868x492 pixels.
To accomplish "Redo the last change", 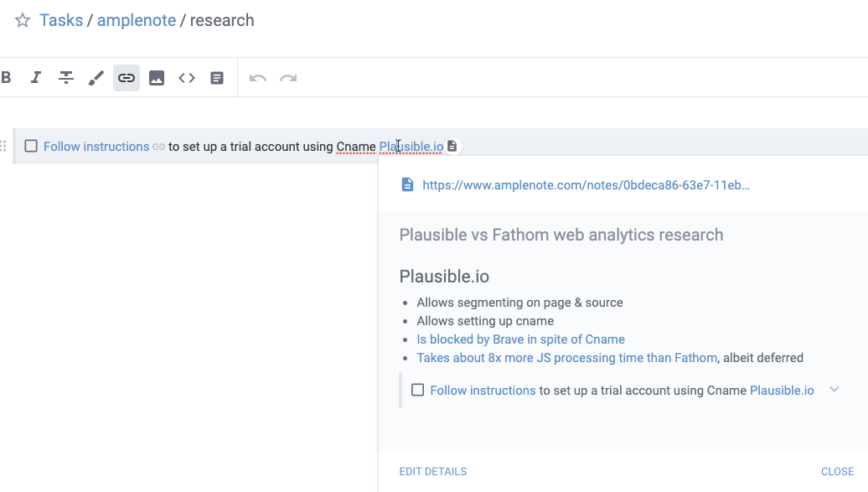I will pos(288,78).
